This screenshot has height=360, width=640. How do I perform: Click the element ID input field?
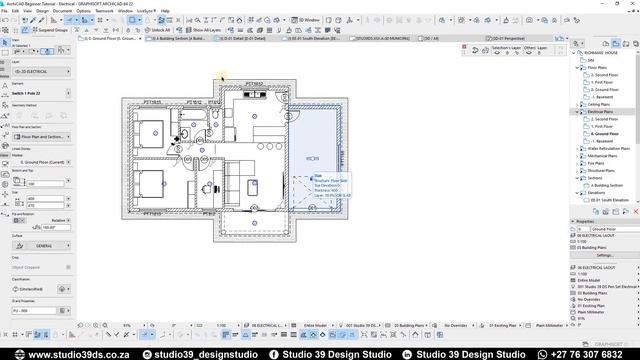point(34,311)
